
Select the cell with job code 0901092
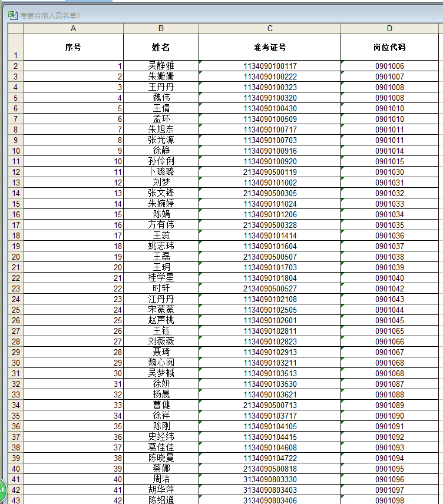(389, 437)
